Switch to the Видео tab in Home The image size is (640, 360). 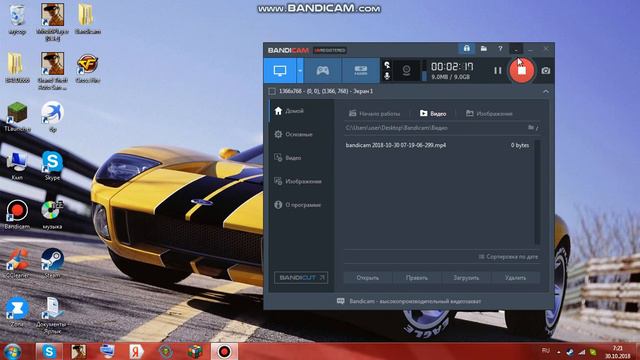click(x=433, y=113)
